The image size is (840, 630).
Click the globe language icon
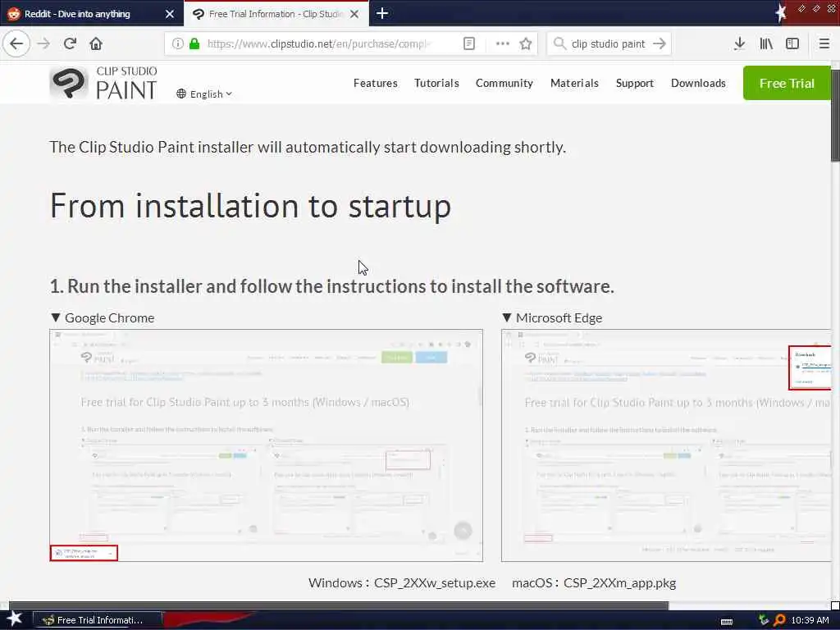181,94
